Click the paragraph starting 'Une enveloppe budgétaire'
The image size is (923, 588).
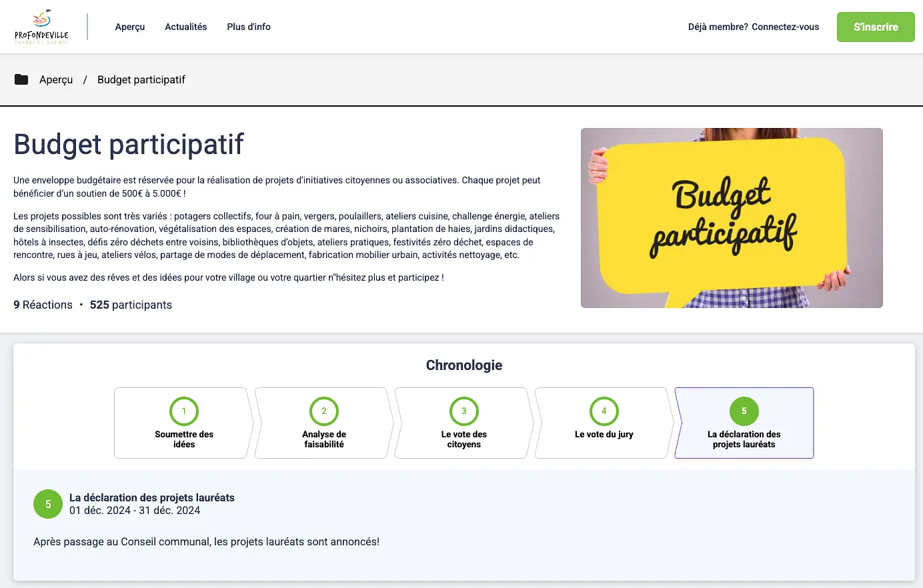[x=277, y=187]
